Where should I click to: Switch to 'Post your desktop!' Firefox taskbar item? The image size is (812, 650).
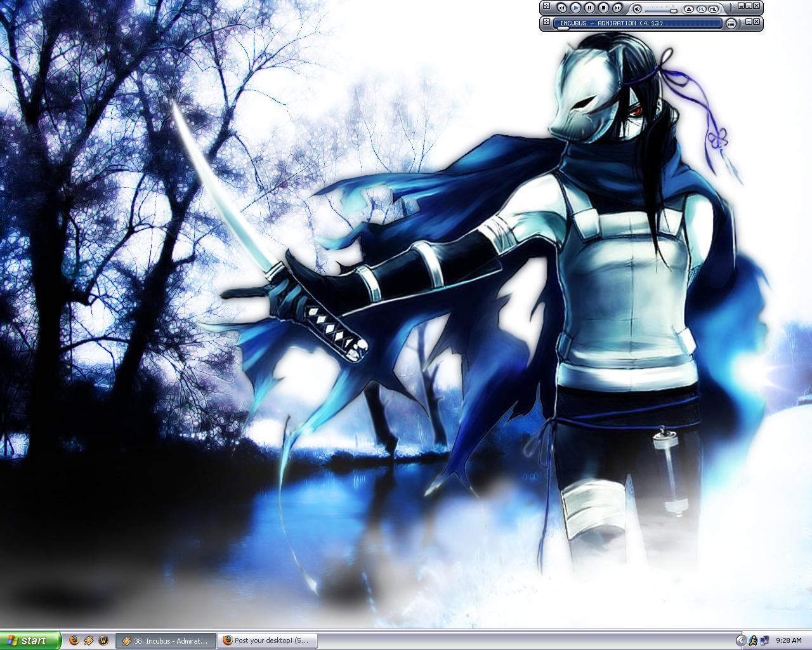click(x=267, y=641)
